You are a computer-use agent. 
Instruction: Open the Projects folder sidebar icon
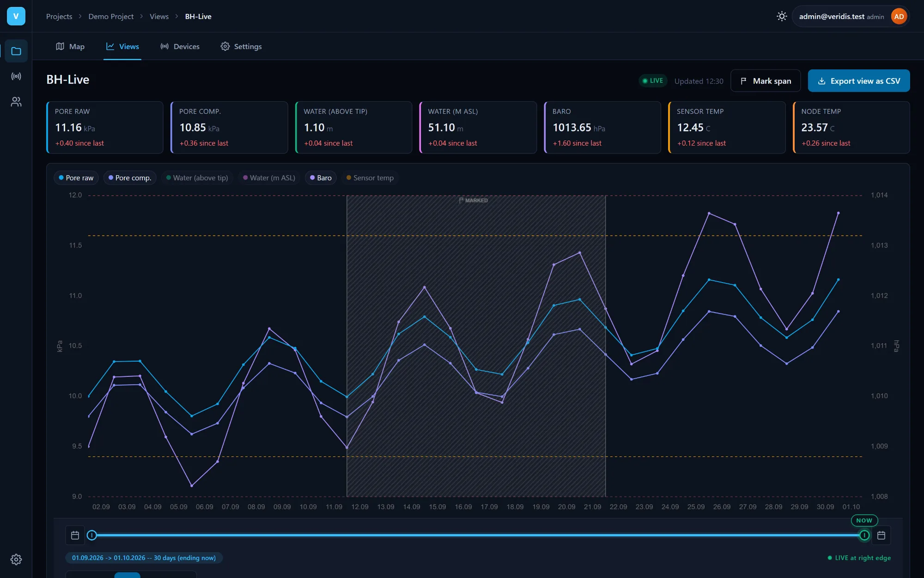tap(16, 51)
